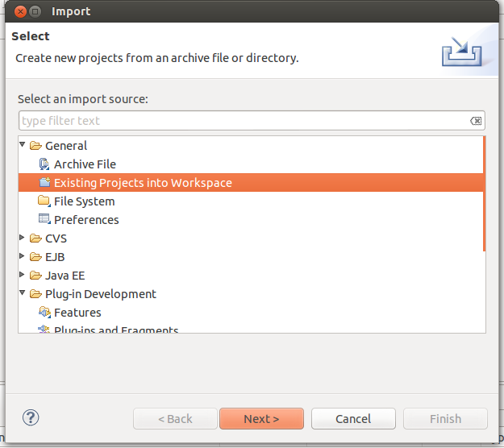Image resolution: width=504 pixels, height=448 pixels.
Task: Click the import source list scrollbar
Action: point(484,193)
